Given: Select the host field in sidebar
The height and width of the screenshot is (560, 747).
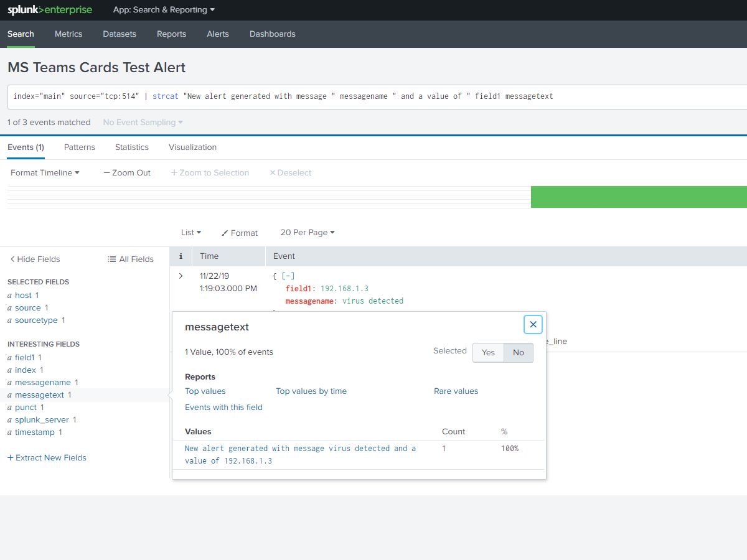Looking at the screenshot, I should [x=23, y=296].
